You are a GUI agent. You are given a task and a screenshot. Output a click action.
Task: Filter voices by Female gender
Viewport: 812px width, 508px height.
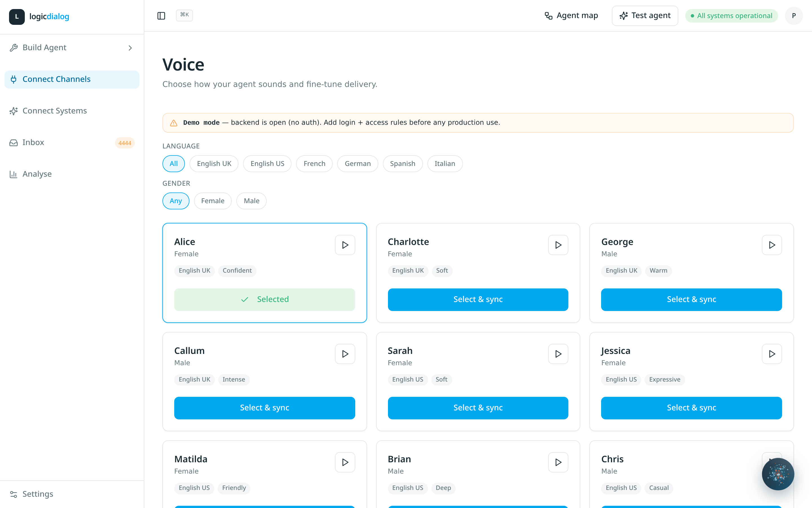pos(213,201)
